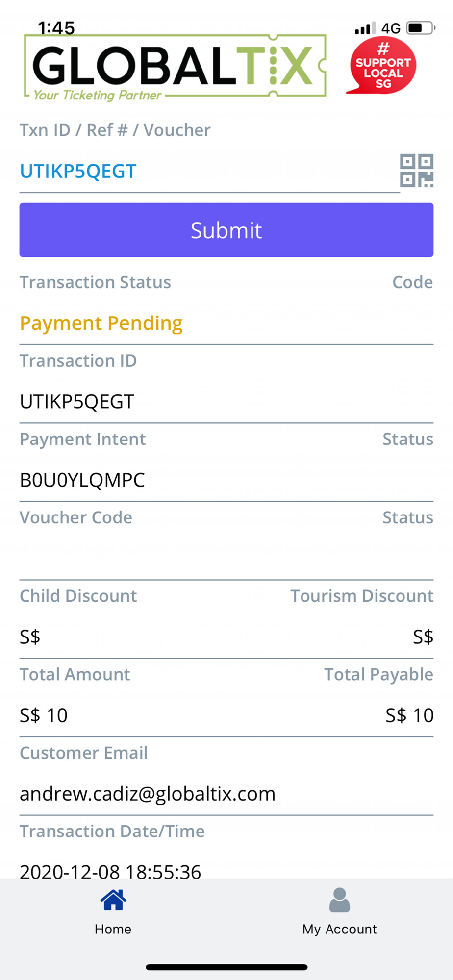Viewport: 453px width, 980px height.
Task: Tap the Transaction ID value UTIKP5QEGT
Action: pos(77,402)
